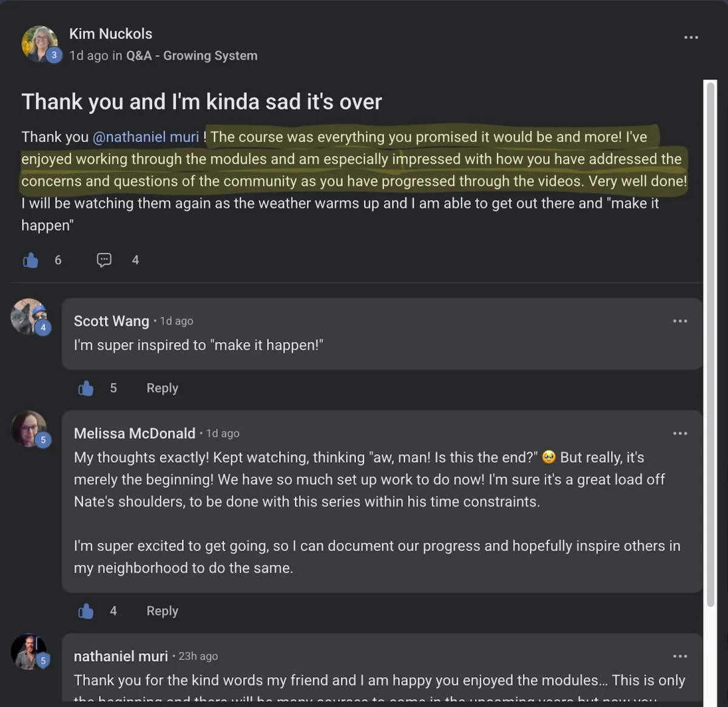This screenshot has width=728, height=707.
Task: Open the post comments bubble icon
Action: coord(104,260)
